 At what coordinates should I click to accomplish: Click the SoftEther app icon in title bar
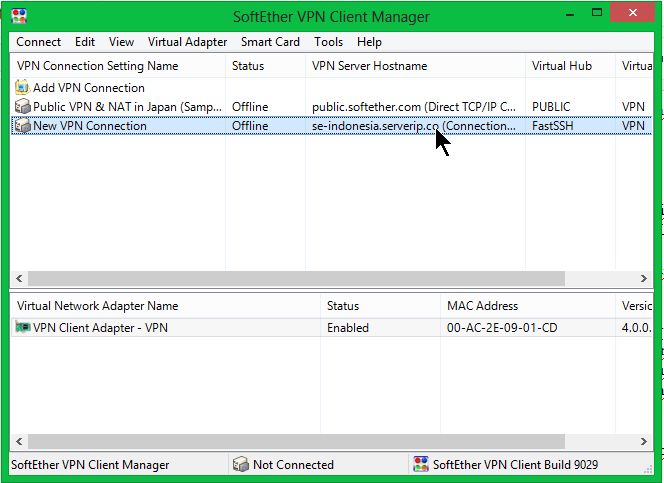(19, 16)
